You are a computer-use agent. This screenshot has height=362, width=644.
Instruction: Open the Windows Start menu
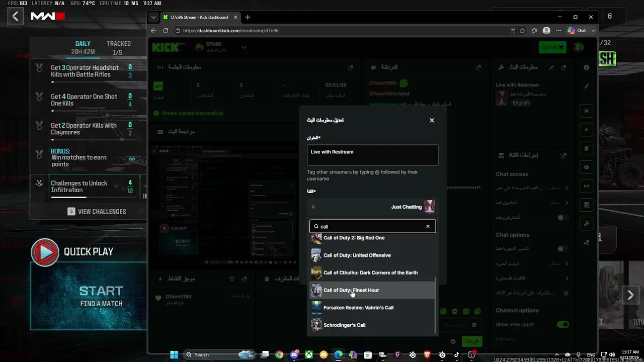point(174,354)
